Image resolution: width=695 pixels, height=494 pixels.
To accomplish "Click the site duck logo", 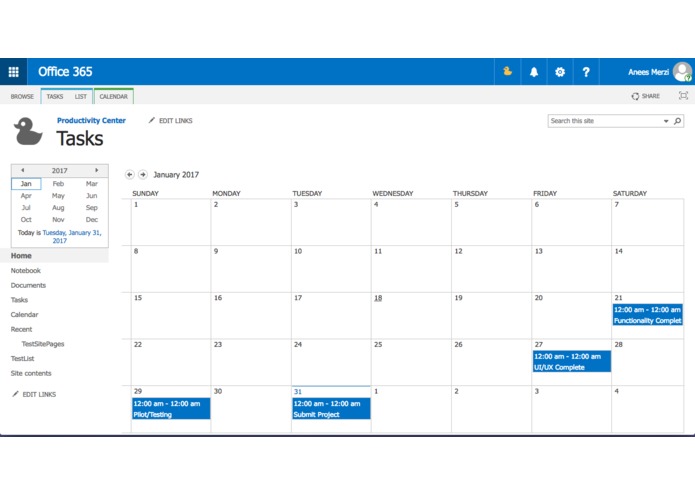I will [x=28, y=131].
